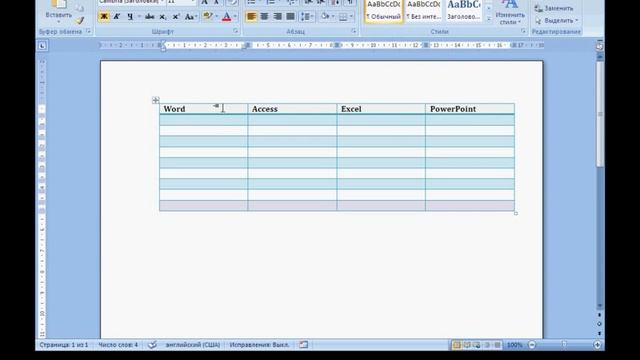Open borders dropdown arrow
Image resolution: width=640 pixels, height=360 pixels.
tap(351, 17)
